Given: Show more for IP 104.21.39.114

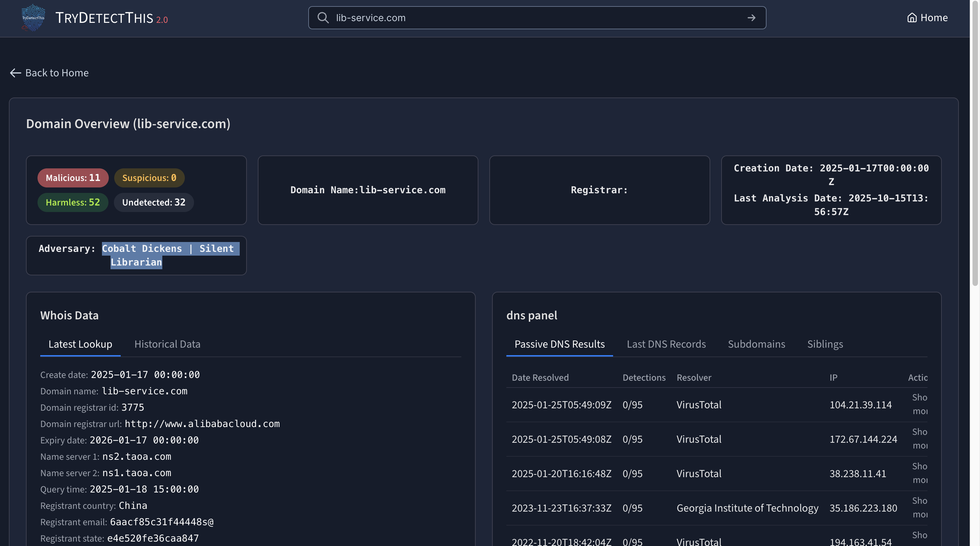Looking at the screenshot, I should click(x=920, y=405).
